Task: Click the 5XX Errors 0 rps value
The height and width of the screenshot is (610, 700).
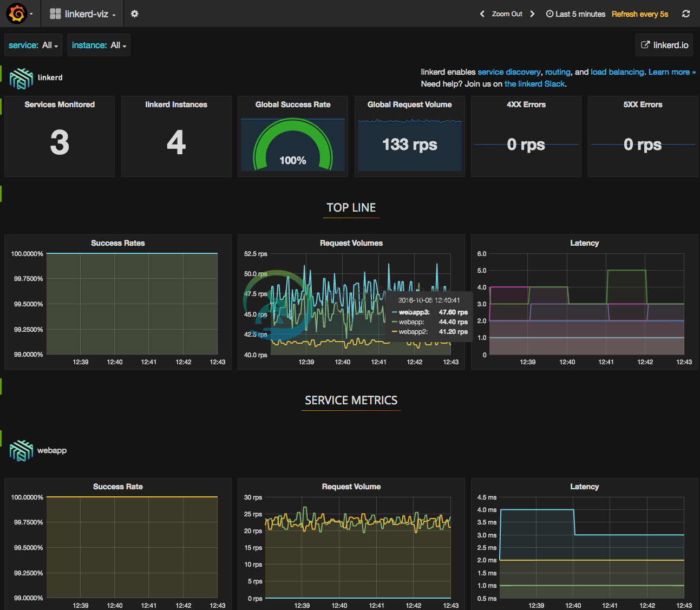Action: pos(643,145)
